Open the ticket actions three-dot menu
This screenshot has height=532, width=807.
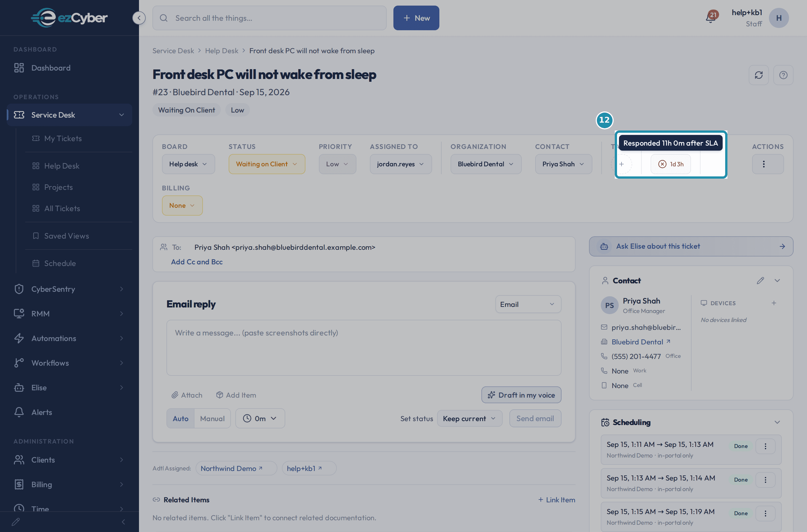pyautogui.click(x=764, y=164)
